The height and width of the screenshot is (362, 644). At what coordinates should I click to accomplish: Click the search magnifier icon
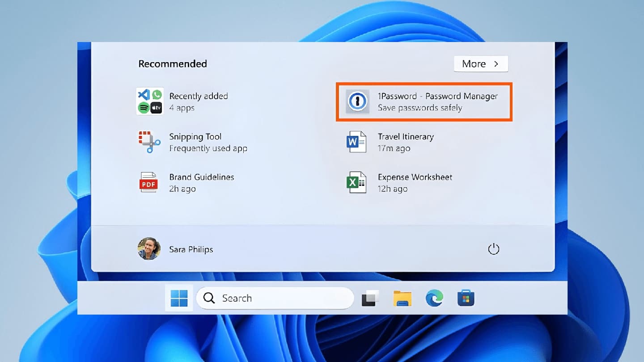[209, 298]
